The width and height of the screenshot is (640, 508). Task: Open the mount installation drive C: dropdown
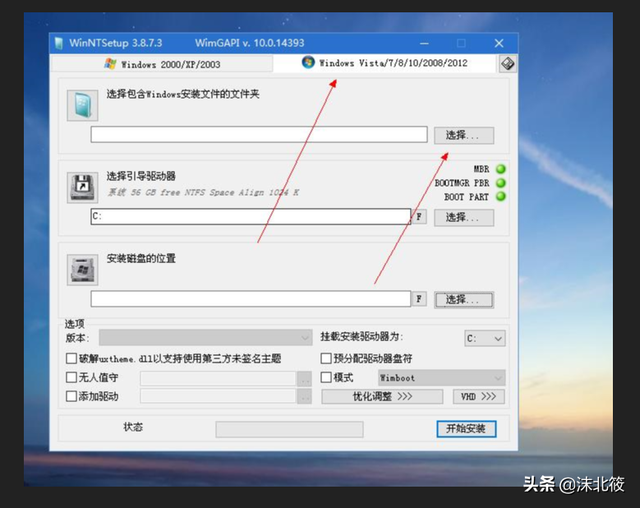[x=484, y=339]
